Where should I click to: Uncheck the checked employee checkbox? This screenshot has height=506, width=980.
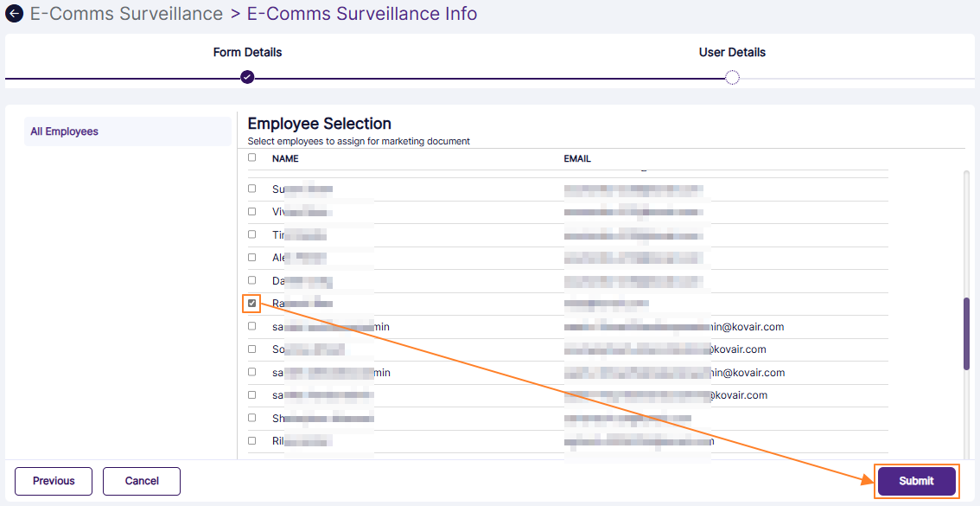tap(252, 303)
